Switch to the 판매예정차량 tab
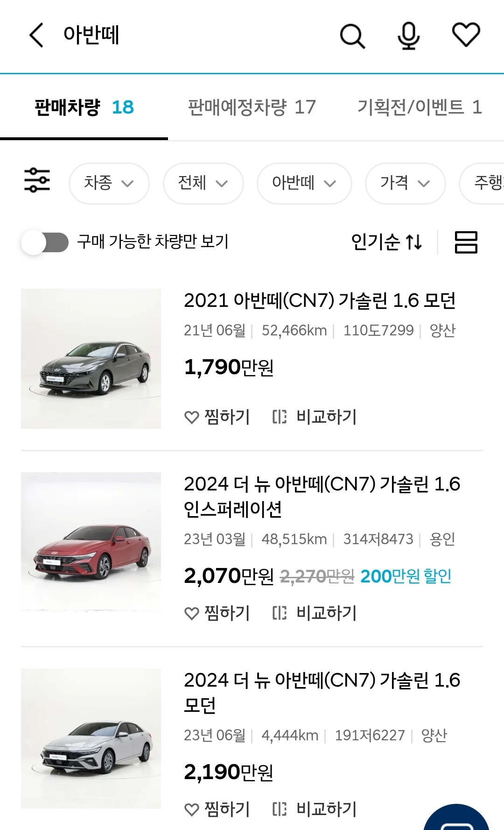 click(x=252, y=107)
